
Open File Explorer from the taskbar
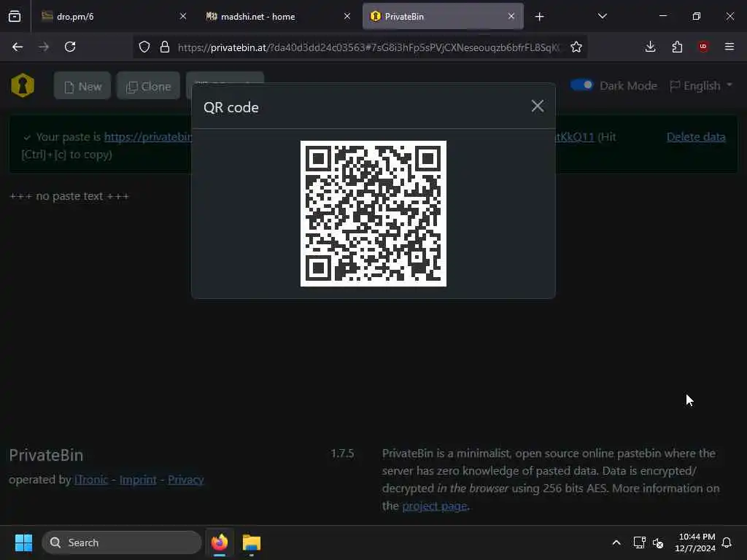252,542
